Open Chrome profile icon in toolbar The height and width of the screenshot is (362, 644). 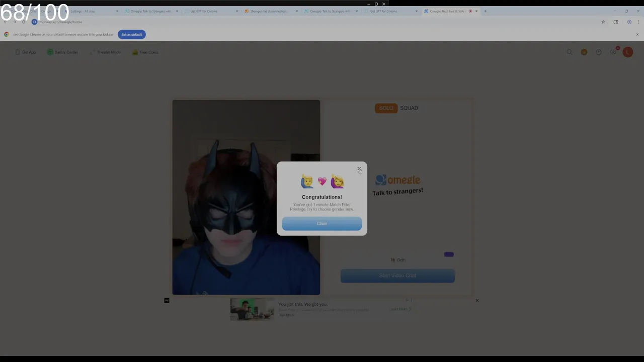pyautogui.click(x=629, y=22)
